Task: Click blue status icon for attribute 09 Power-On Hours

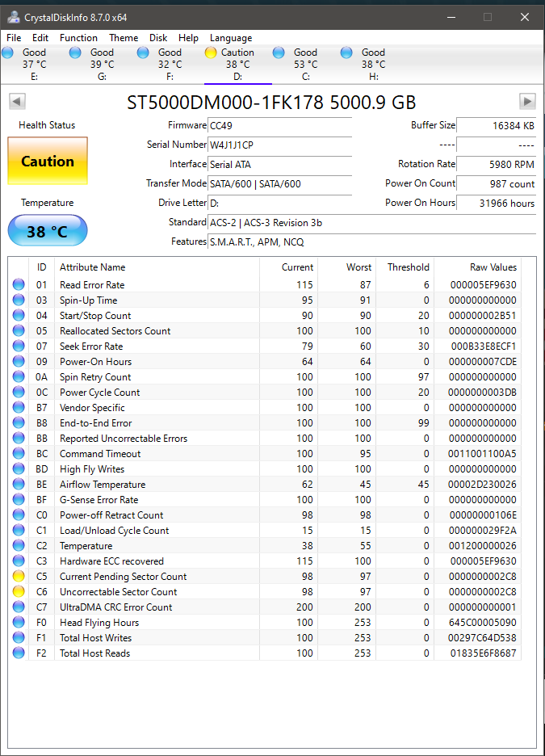Action: point(19,361)
